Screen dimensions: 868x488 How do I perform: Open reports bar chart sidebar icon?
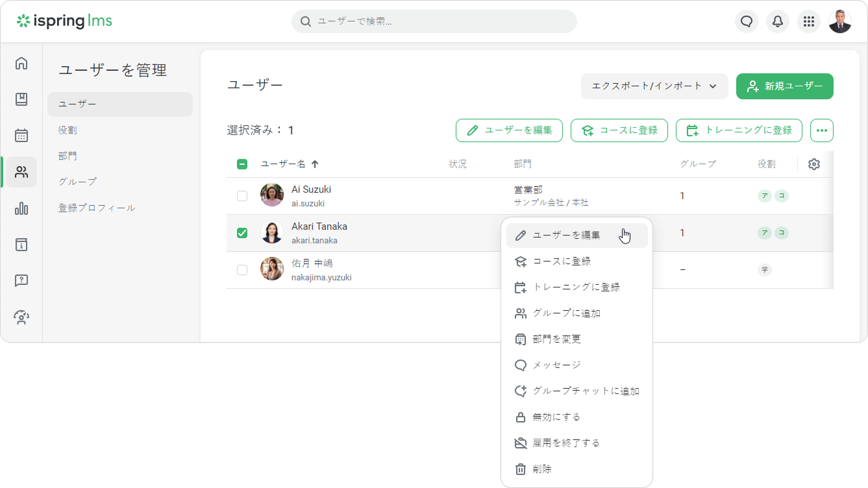click(x=21, y=208)
